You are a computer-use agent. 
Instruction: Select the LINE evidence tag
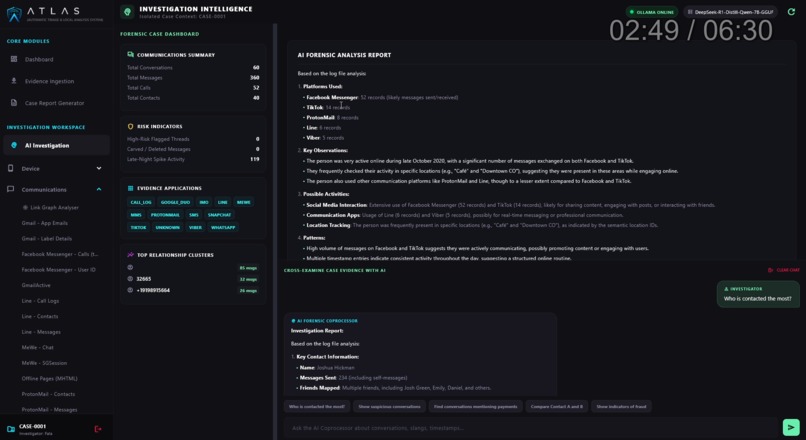click(223, 203)
